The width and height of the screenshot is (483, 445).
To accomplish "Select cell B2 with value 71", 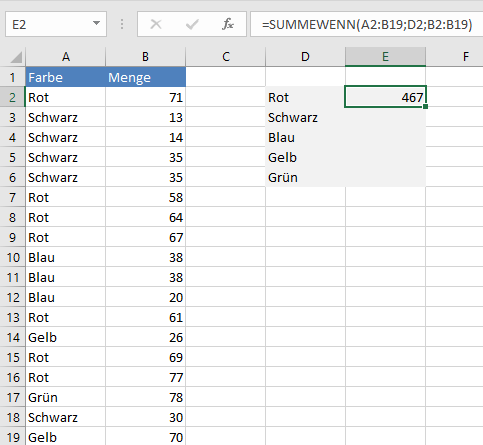I will tap(146, 97).
